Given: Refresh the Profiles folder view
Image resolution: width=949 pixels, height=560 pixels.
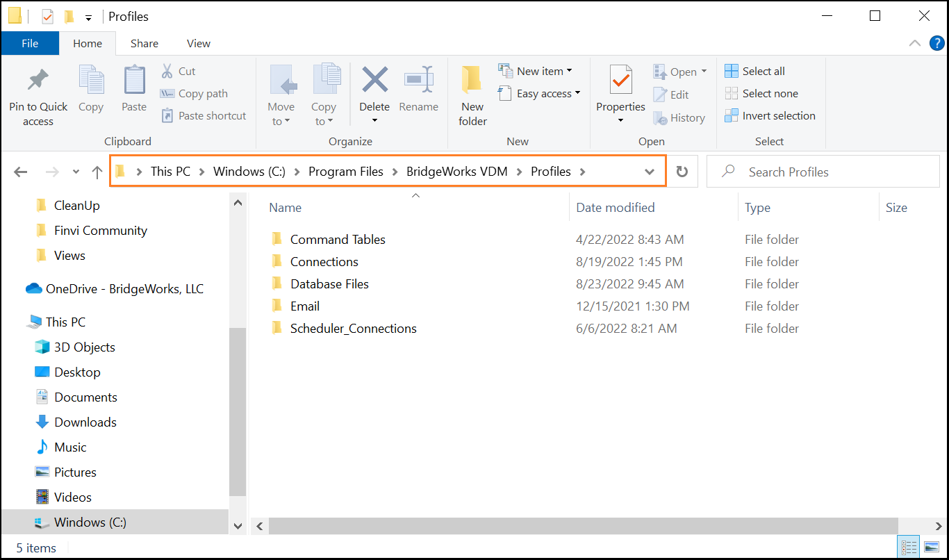Looking at the screenshot, I should [x=682, y=172].
